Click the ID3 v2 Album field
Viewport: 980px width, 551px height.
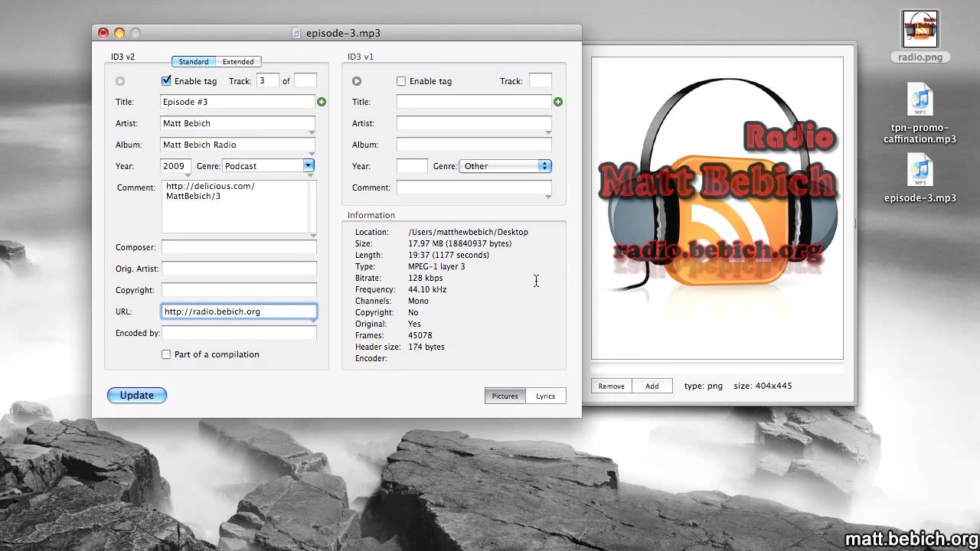point(237,145)
